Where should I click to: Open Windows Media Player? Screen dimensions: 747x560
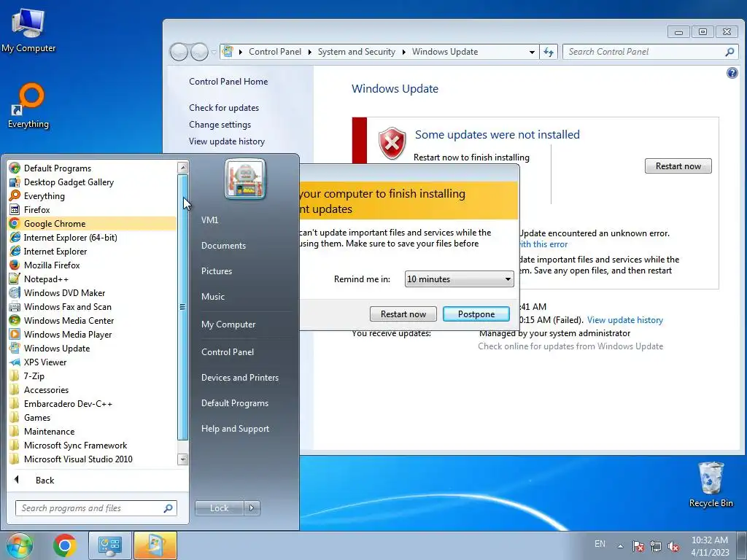tap(61, 334)
